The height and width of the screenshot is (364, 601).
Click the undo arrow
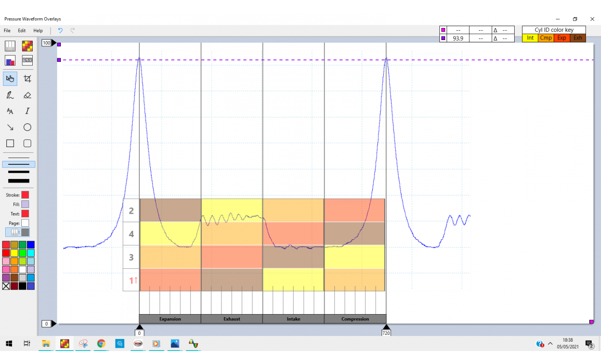click(x=60, y=31)
